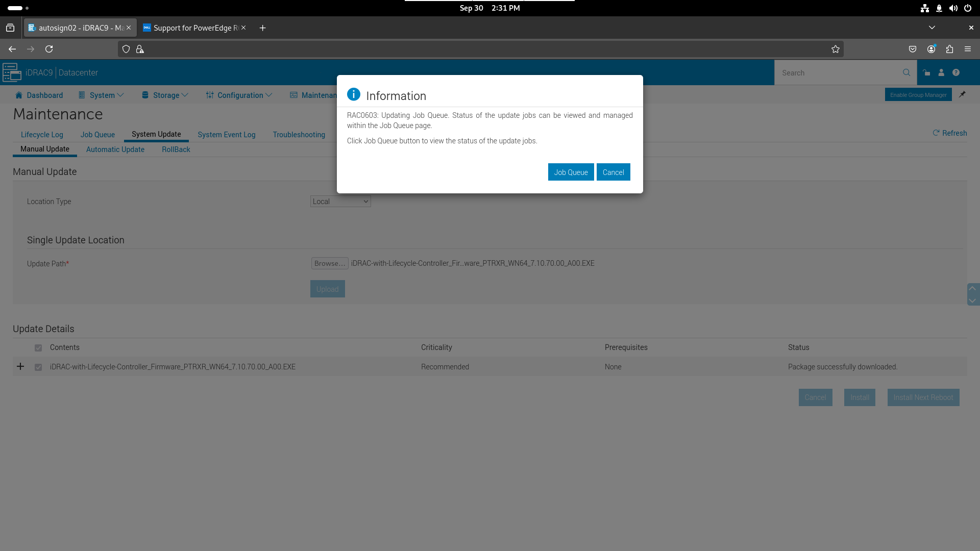Open Firefox View recent browsing icon
The height and width of the screenshot is (551, 980).
[x=10, y=28]
